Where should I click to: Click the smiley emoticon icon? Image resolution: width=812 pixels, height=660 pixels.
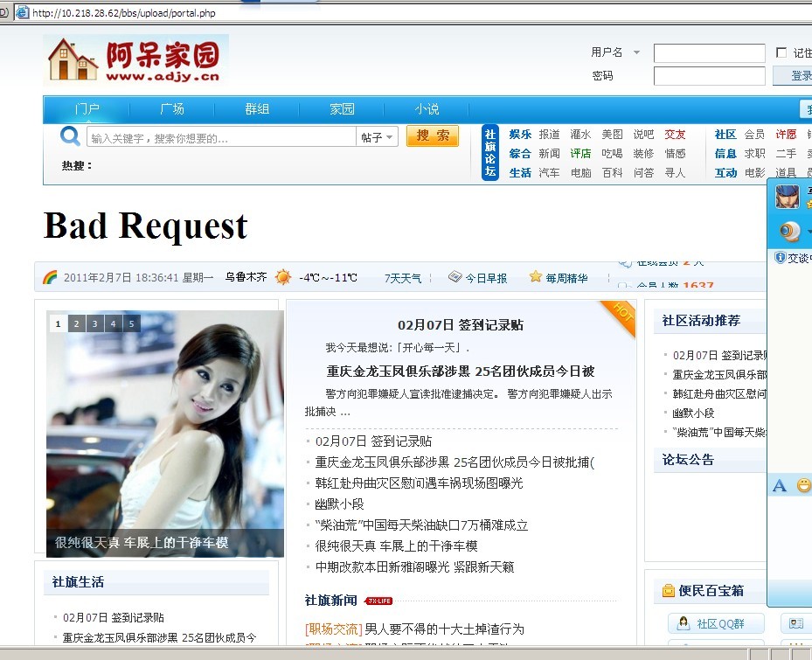[804, 485]
